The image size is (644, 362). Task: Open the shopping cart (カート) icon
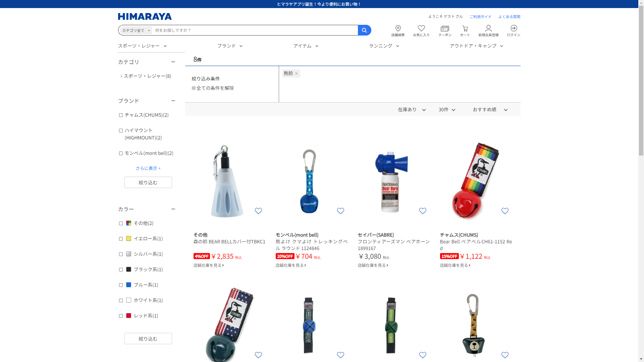465,30
